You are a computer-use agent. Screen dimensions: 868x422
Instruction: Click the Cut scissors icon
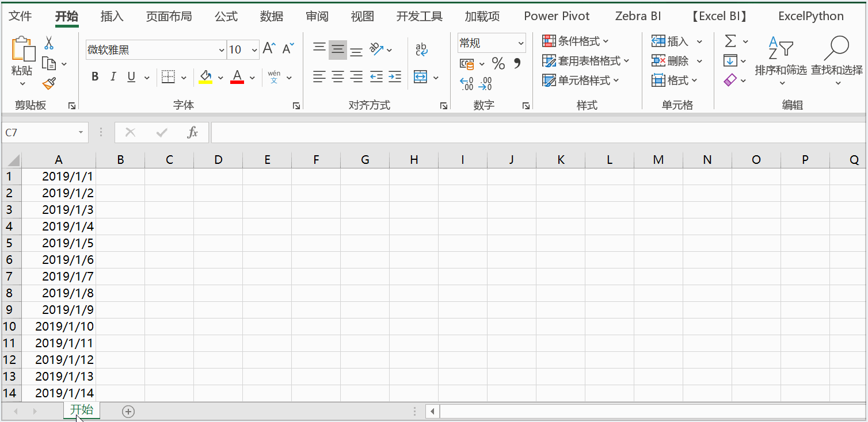click(x=49, y=43)
